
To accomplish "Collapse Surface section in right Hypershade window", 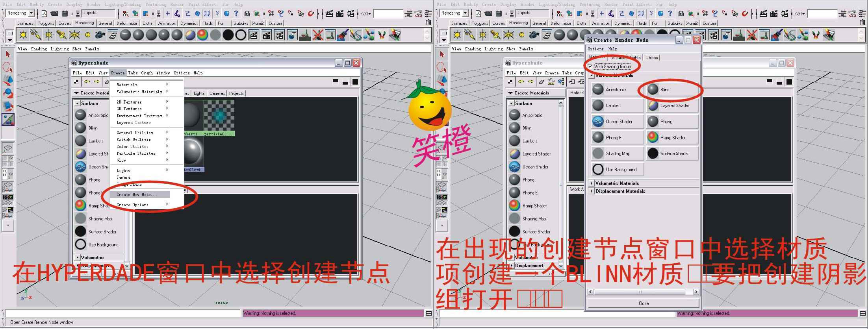I will [511, 103].
